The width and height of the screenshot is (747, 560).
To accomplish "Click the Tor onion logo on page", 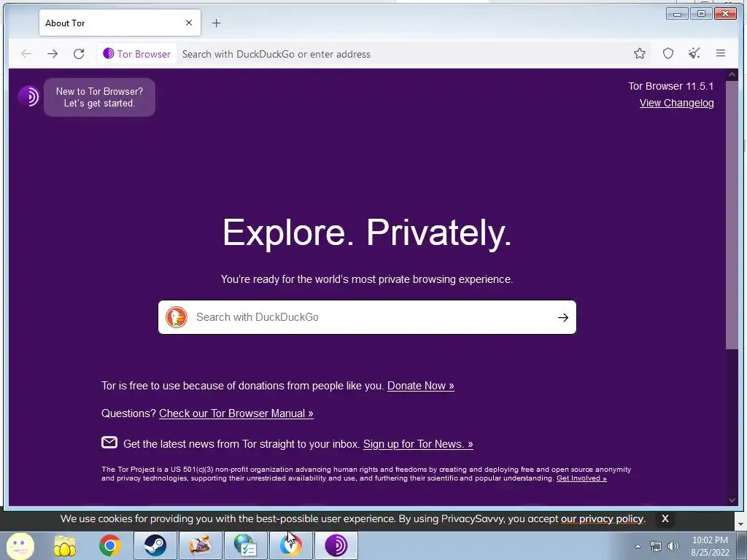I will pos(28,97).
